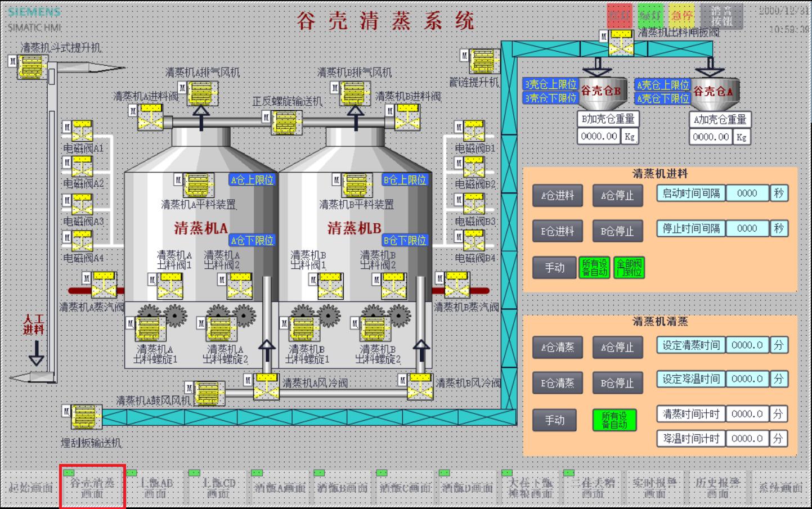Click the 电磁阀B1 valve icon

474,132
